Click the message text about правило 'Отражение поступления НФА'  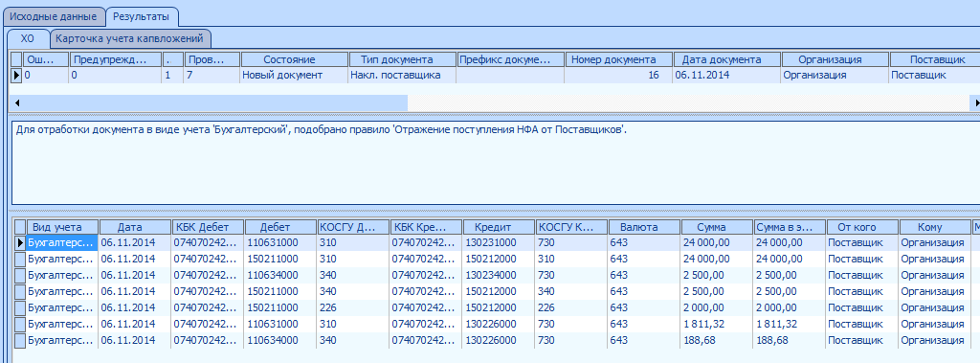coord(321,129)
